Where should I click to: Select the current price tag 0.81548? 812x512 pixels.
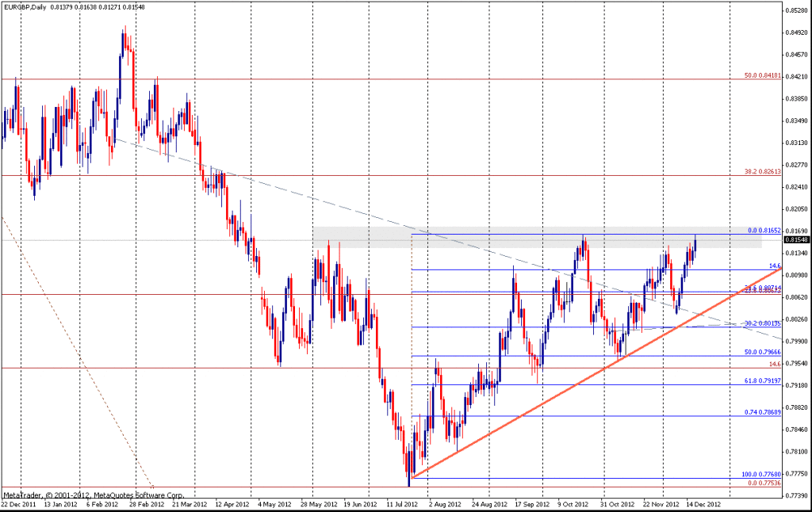coord(795,239)
